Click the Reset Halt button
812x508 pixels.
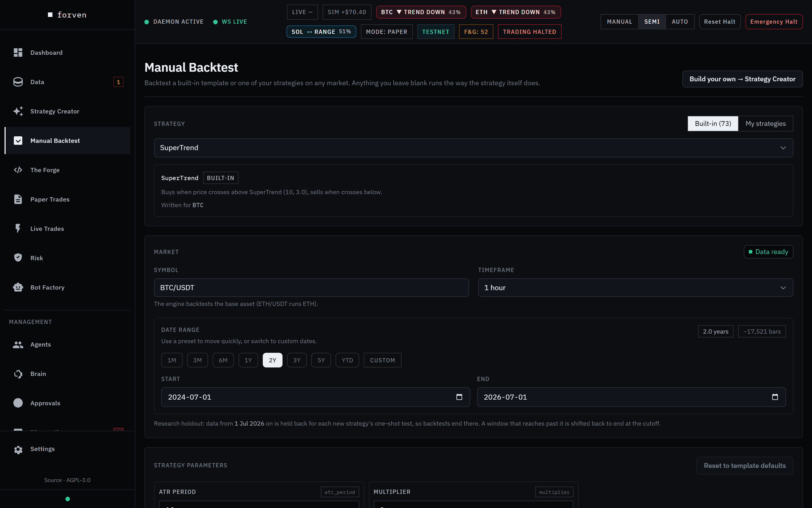pyautogui.click(x=720, y=22)
